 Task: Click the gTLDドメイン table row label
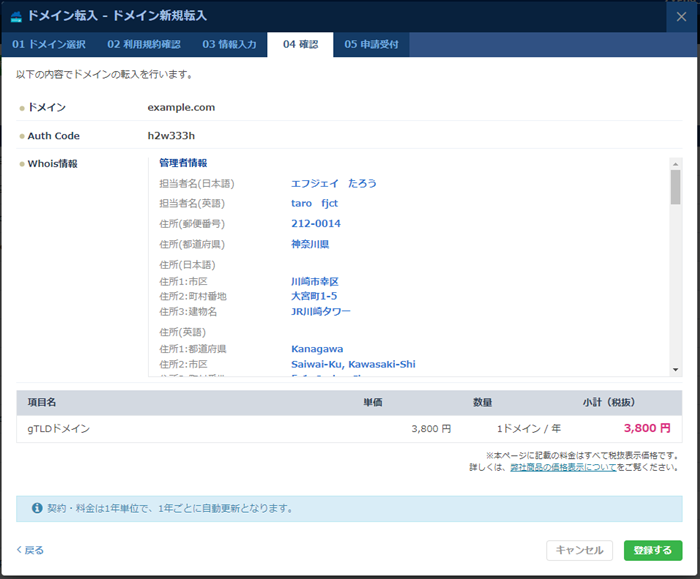click(x=58, y=429)
